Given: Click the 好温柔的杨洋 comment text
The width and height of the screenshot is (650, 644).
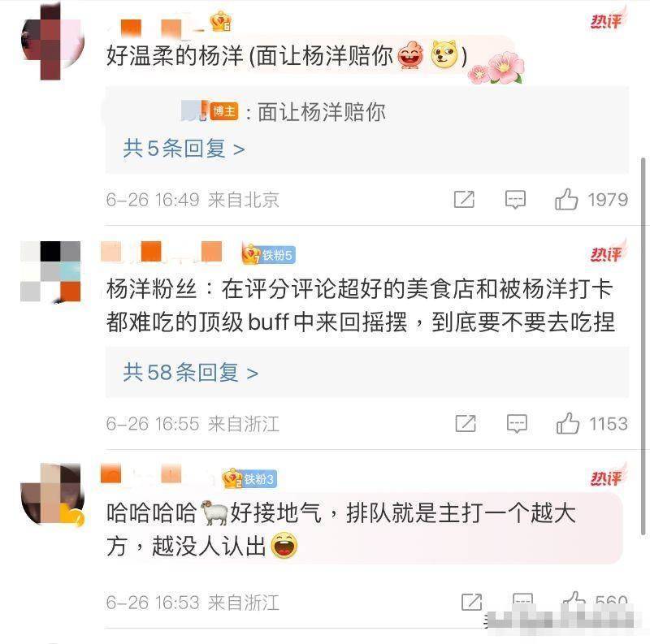Looking at the screenshot, I should click(287, 56).
